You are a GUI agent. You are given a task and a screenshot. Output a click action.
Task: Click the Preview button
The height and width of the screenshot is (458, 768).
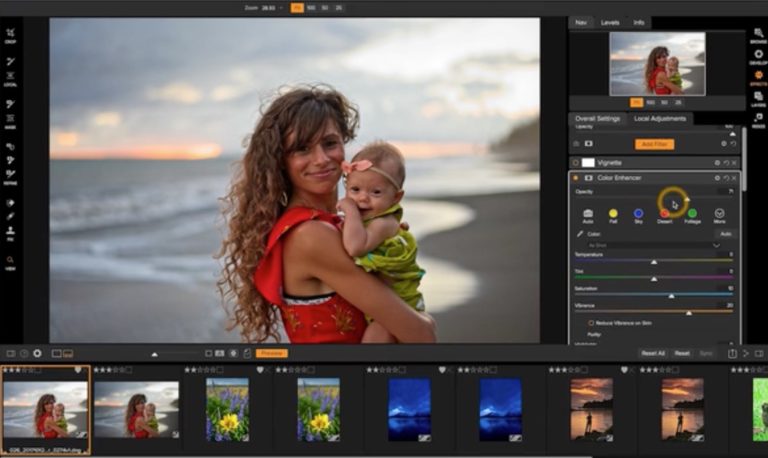(x=271, y=353)
